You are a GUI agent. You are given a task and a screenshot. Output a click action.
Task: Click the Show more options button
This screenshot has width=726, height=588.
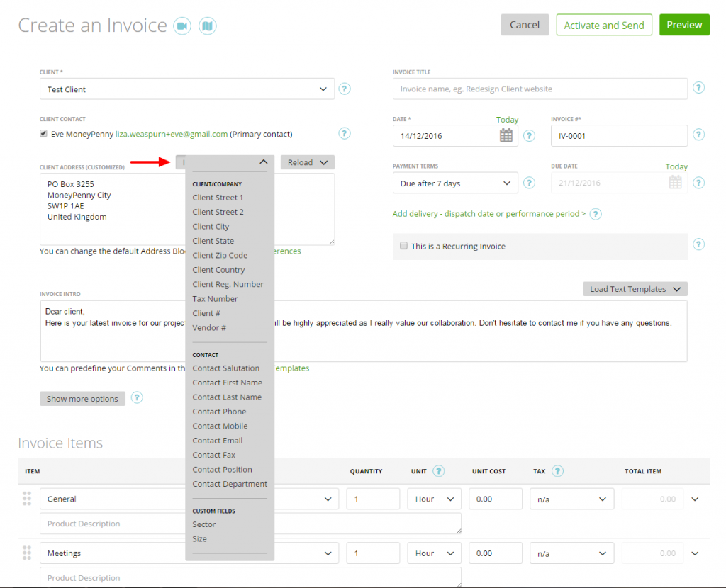click(82, 398)
